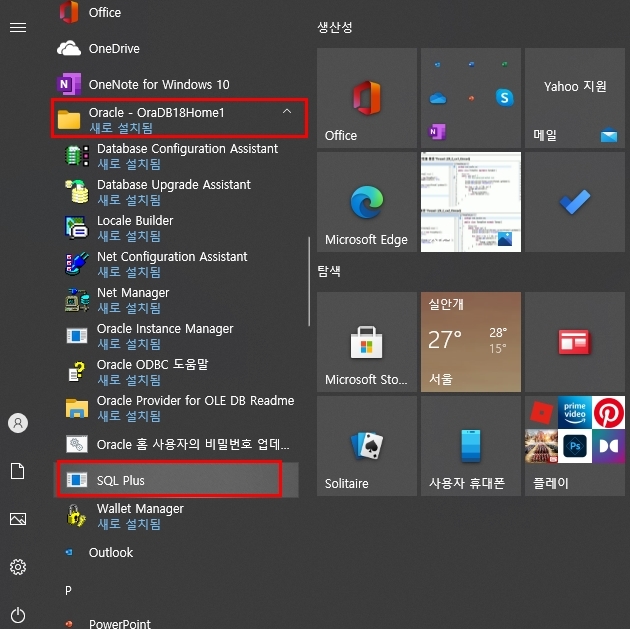The width and height of the screenshot is (630, 629).
Task: Click the 탐색 group header
Action: pyautogui.click(x=329, y=271)
